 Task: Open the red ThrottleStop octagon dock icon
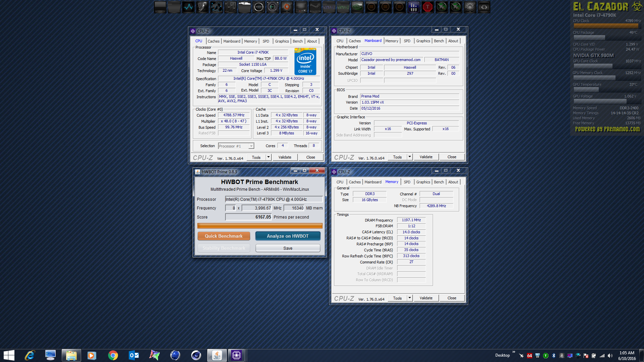pos(428,7)
